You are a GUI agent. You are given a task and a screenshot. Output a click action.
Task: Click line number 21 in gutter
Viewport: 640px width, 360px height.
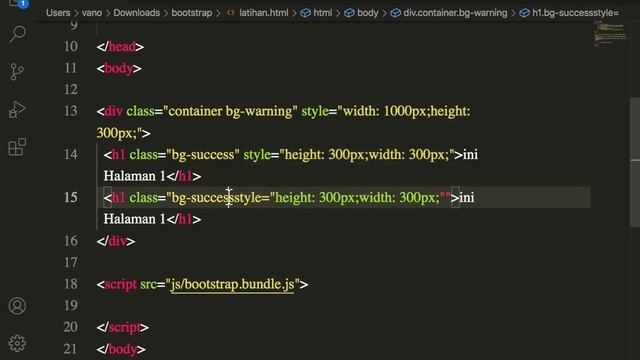click(71, 349)
